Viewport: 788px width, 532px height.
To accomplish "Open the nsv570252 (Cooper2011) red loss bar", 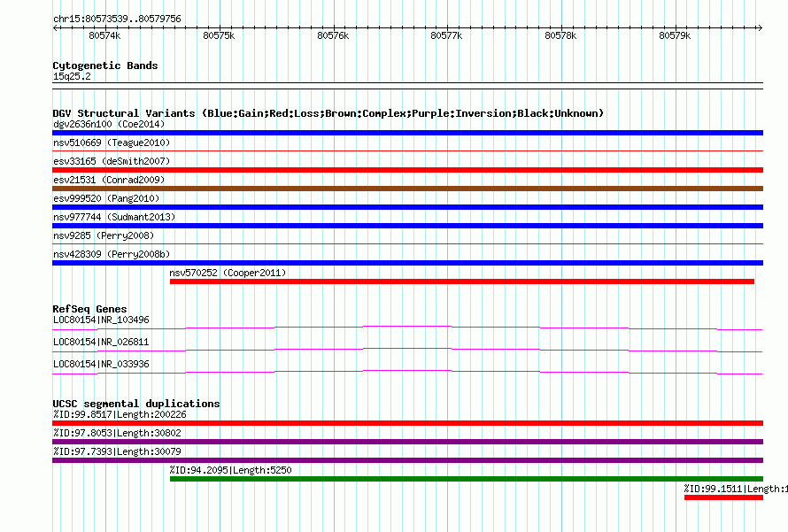I will click(x=462, y=281).
